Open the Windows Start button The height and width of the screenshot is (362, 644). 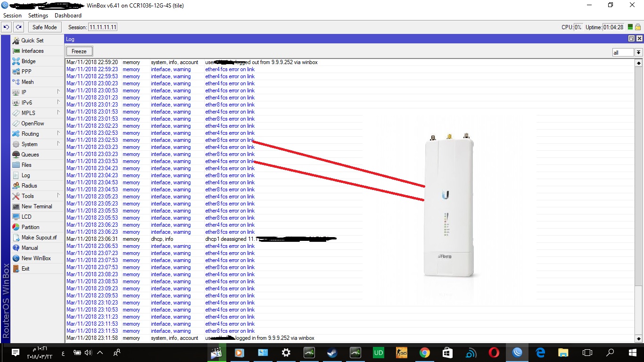tap(633, 353)
